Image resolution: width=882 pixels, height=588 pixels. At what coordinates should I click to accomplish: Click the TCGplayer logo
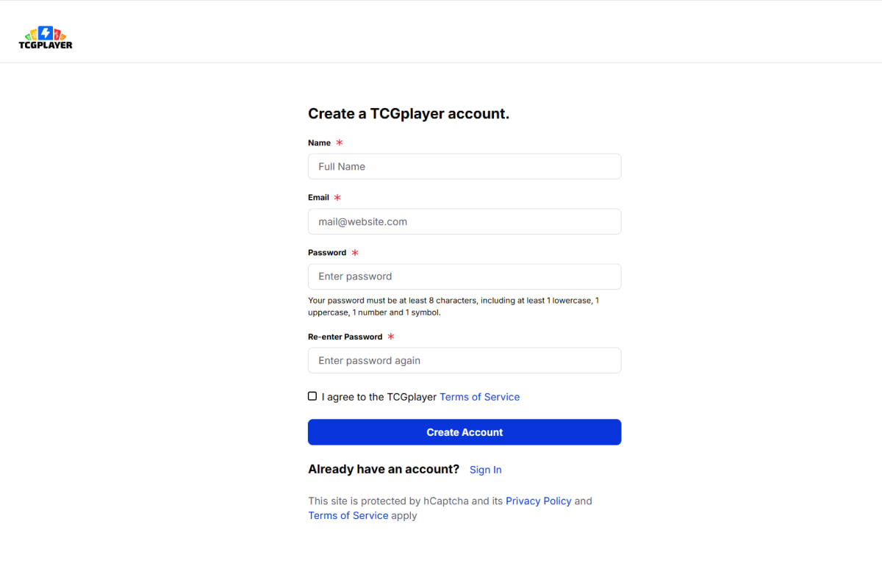(x=46, y=37)
